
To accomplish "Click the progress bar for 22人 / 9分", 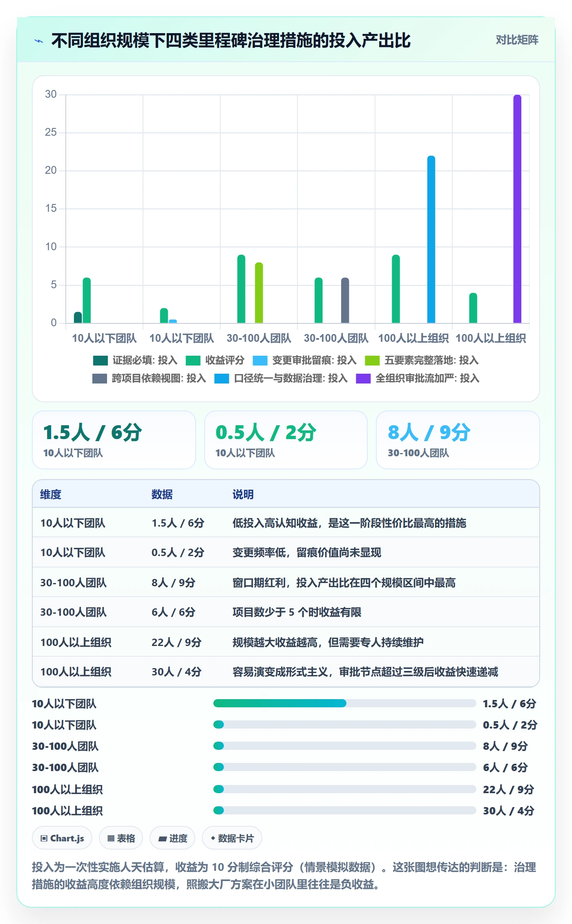I will coord(345,789).
